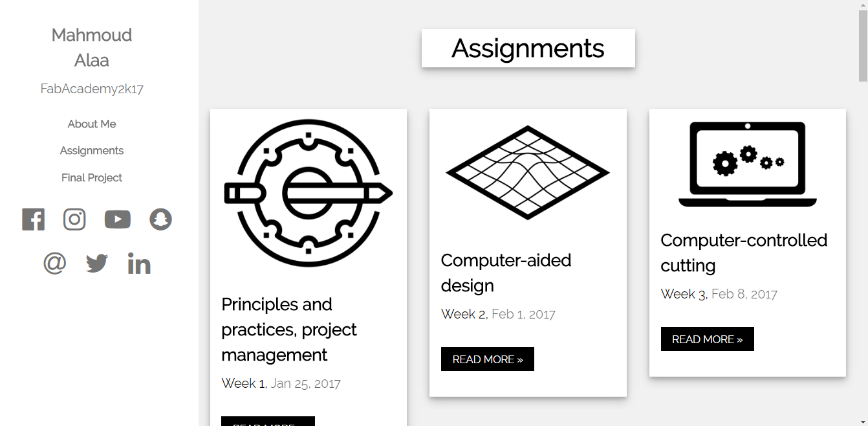Open Assignments in sidebar menu
The image size is (868, 426).
pos(92,150)
